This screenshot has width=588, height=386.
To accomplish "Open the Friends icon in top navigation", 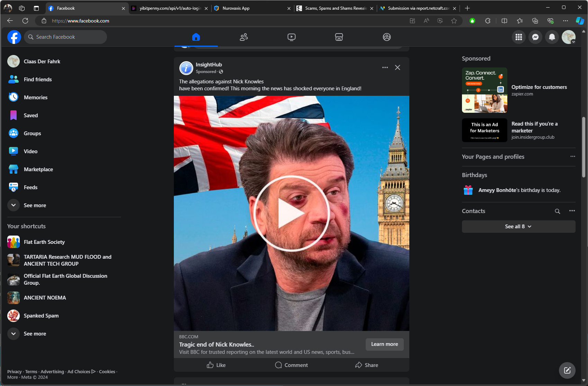I will pos(244,37).
